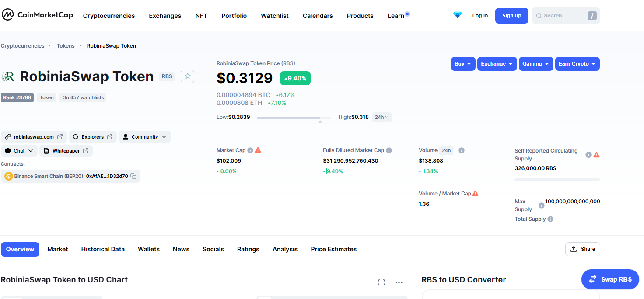
Task: Click the Tokens breadcrumb
Action: coord(66,46)
